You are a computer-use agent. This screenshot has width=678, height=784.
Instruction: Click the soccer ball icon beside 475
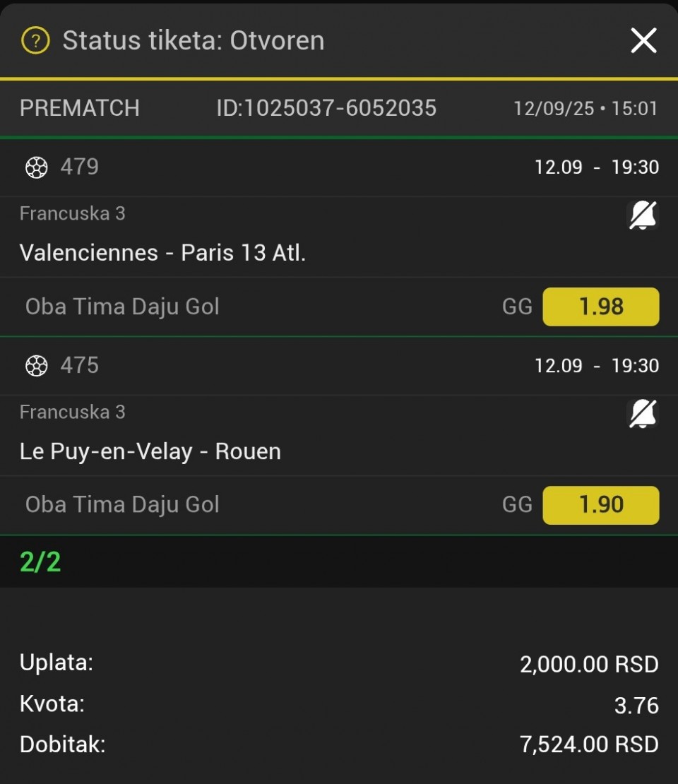(x=37, y=365)
